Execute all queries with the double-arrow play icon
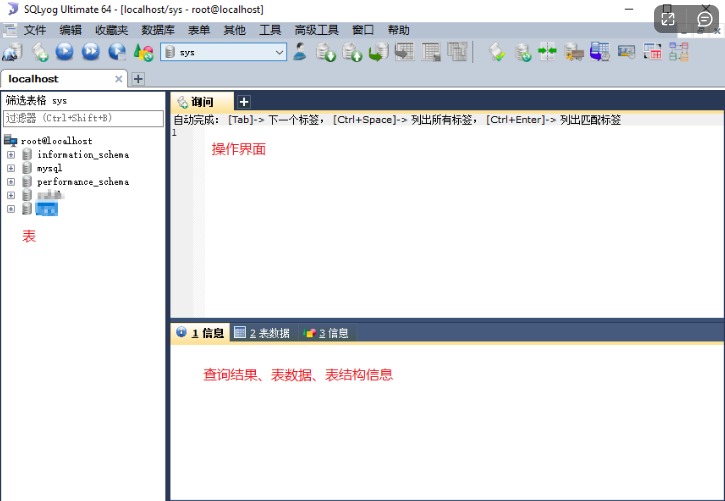Image resolution: width=725 pixels, height=501 pixels. click(91, 51)
